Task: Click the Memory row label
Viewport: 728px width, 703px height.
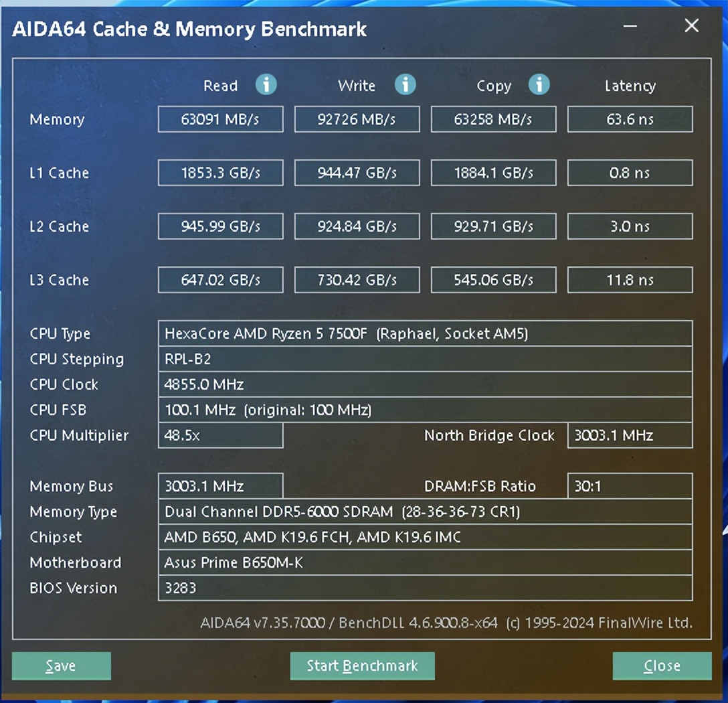Action: pyautogui.click(x=57, y=120)
